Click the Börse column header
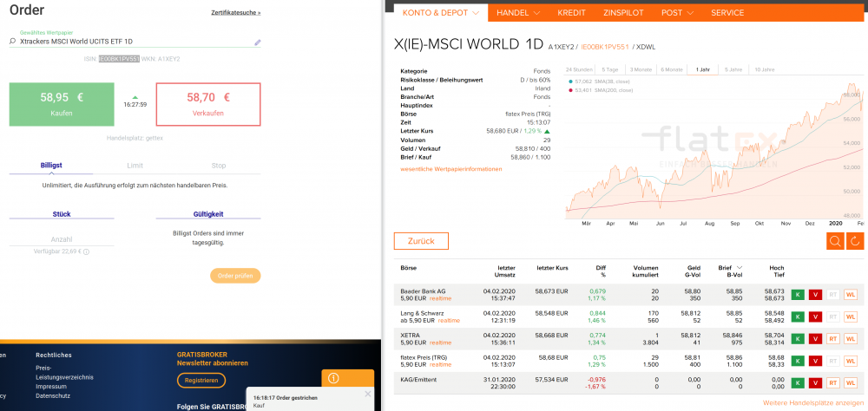This screenshot has width=868, height=411. click(409, 268)
